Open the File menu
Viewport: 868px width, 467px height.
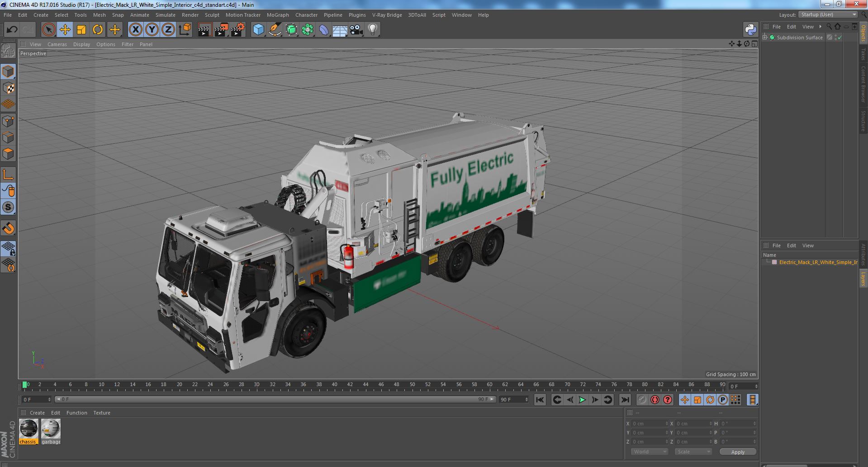[8, 15]
